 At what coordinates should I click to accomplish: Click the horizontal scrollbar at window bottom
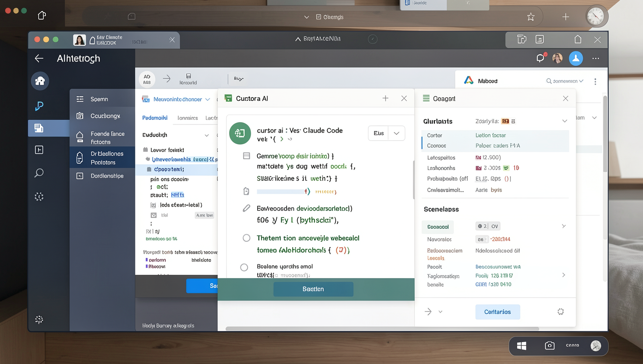coord(382,329)
